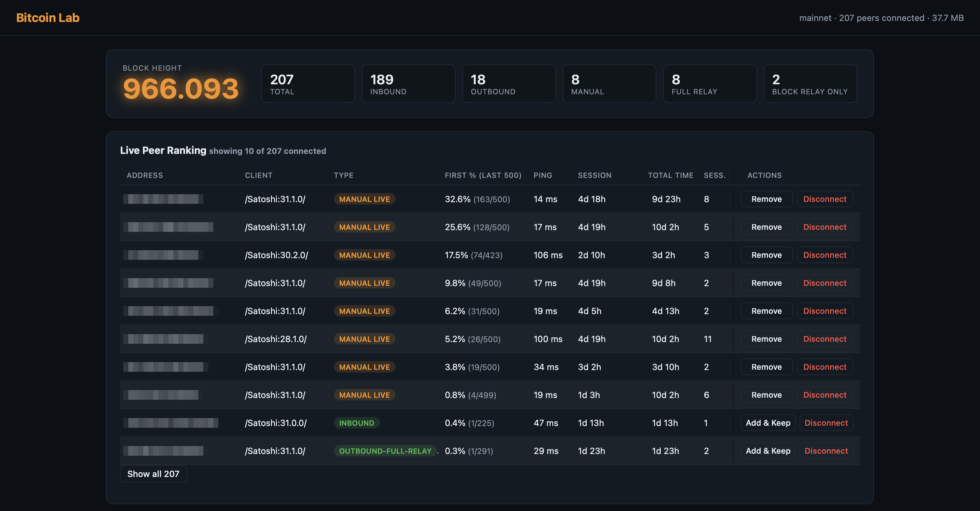
Task: Disconnect the Satoshi:30.2.0 peer
Action: (x=825, y=255)
